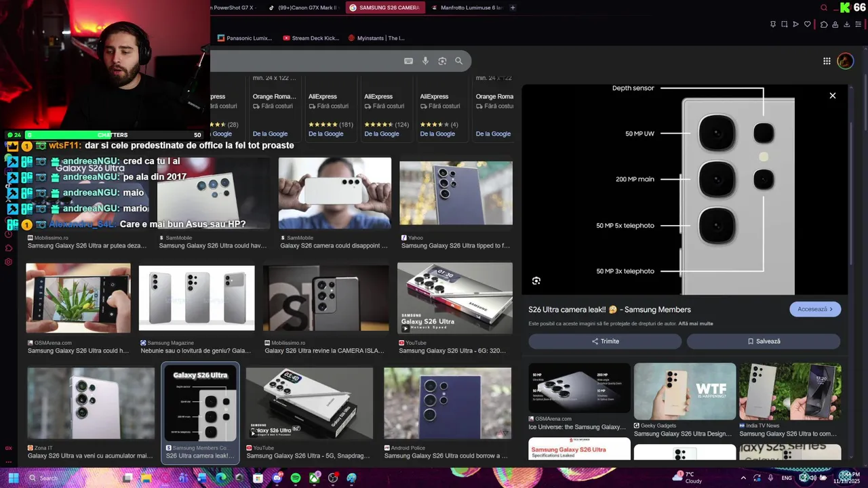Click the taskbar microphone tray icon
The height and width of the screenshot is (488, 868).
(771, 478)
